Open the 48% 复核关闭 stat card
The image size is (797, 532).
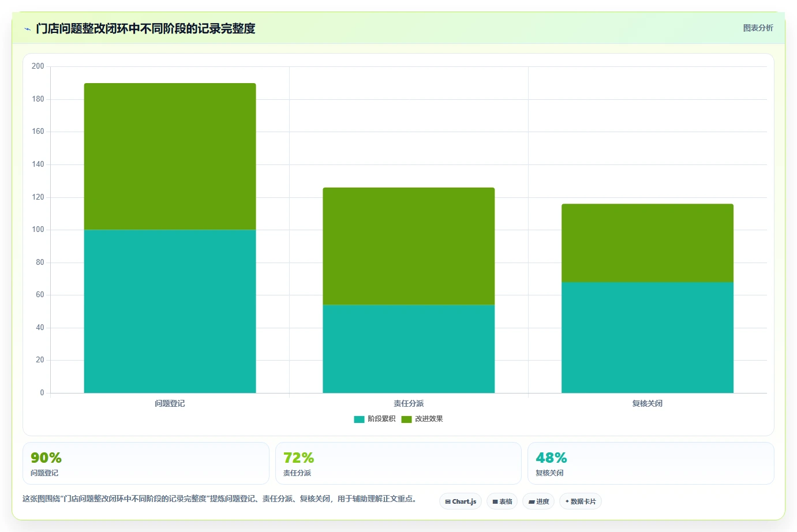tap(651, 463)
